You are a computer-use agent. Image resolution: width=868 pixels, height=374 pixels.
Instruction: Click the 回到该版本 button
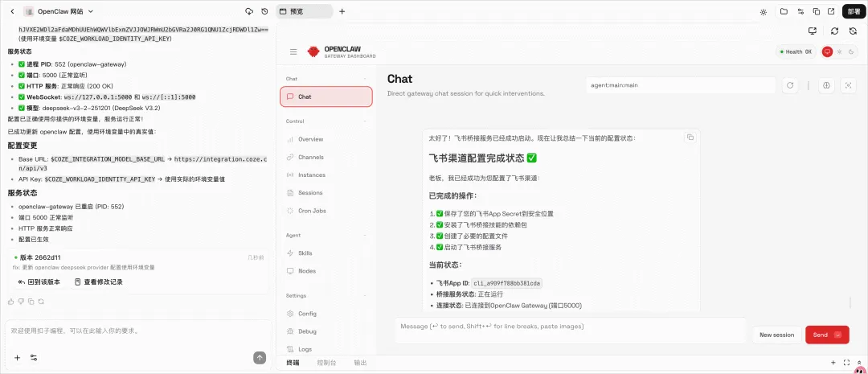point(39,282)
